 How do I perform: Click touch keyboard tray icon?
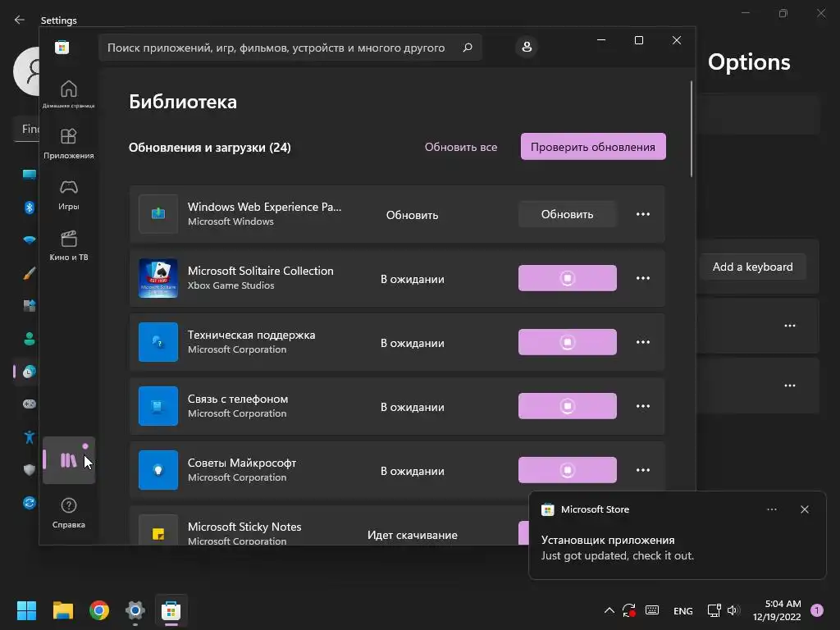(x=652, y=610)
